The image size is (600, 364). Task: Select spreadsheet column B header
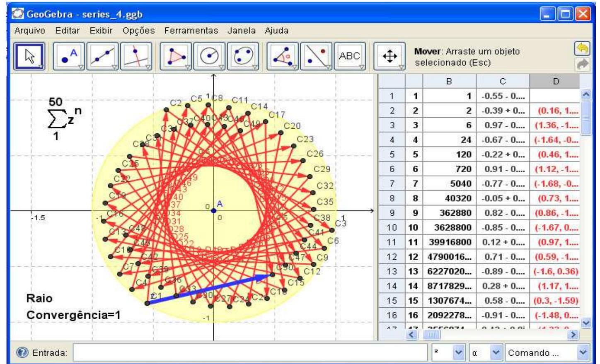coord(449,82)
